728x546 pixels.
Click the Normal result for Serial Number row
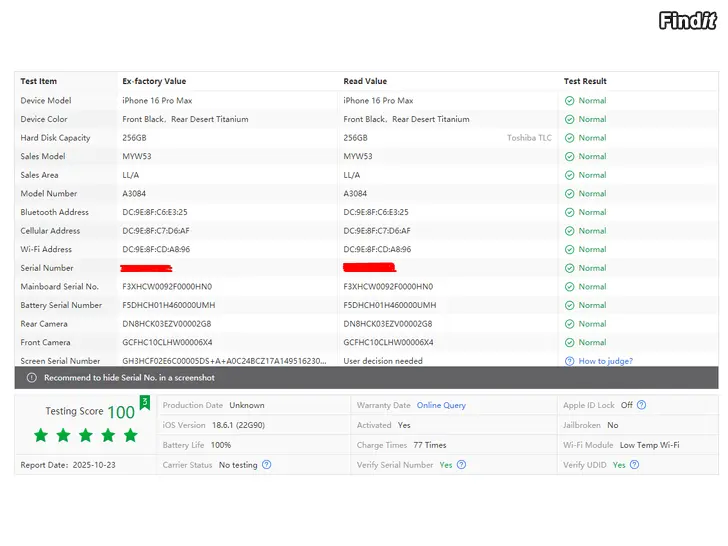[x=592, y=268]
